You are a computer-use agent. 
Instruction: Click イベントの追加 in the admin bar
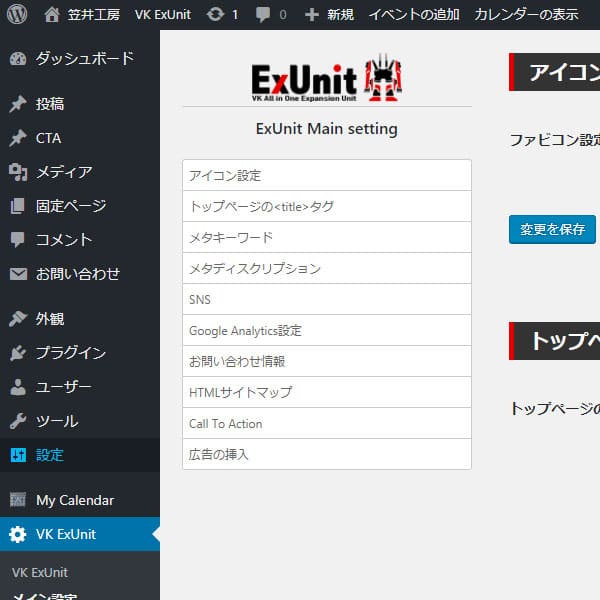(x=414, y=15)
